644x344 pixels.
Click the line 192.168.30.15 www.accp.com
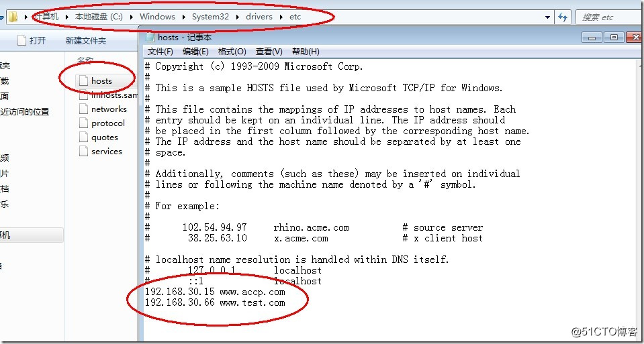pos(215,292)
